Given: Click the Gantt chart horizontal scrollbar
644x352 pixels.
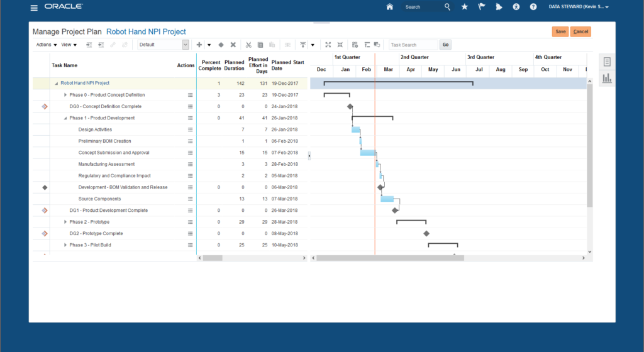Looking at the screenshot, I should [390, 258].
